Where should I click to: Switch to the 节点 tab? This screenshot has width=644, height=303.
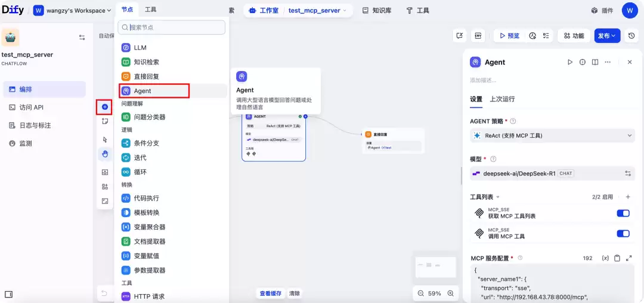tap(128, 9)
